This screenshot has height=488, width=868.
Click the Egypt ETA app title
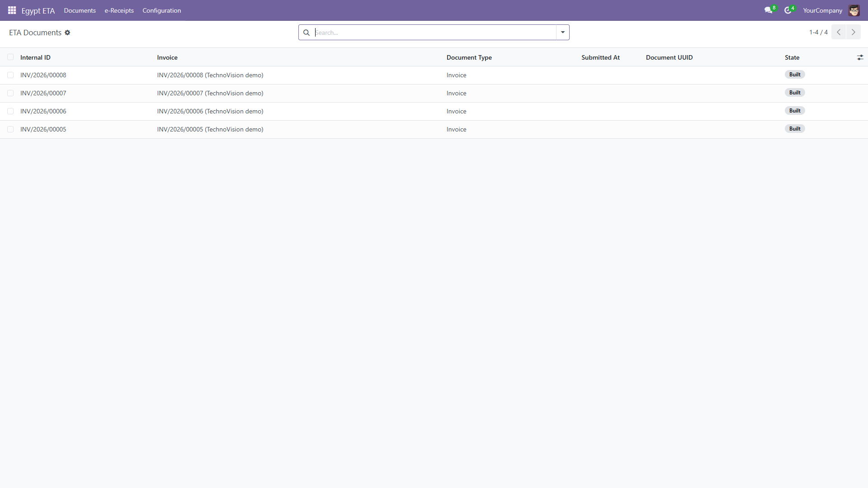(38, 10)
